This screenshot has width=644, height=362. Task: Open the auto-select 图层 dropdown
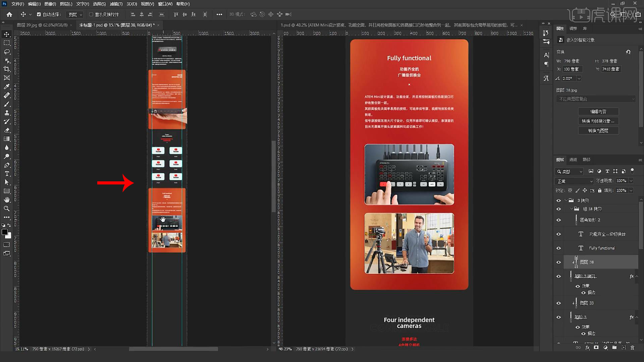[75, 14]
